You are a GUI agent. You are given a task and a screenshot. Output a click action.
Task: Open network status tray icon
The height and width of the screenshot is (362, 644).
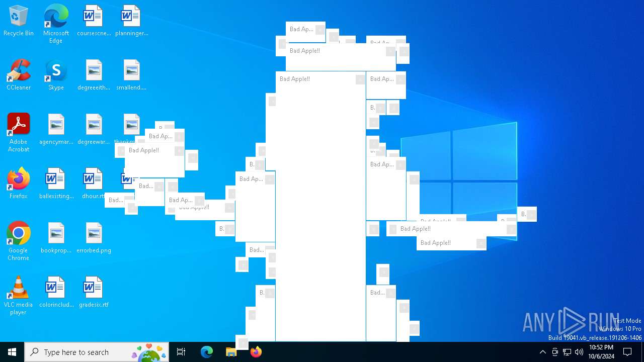pyautogui.click(x=567, y=352)
